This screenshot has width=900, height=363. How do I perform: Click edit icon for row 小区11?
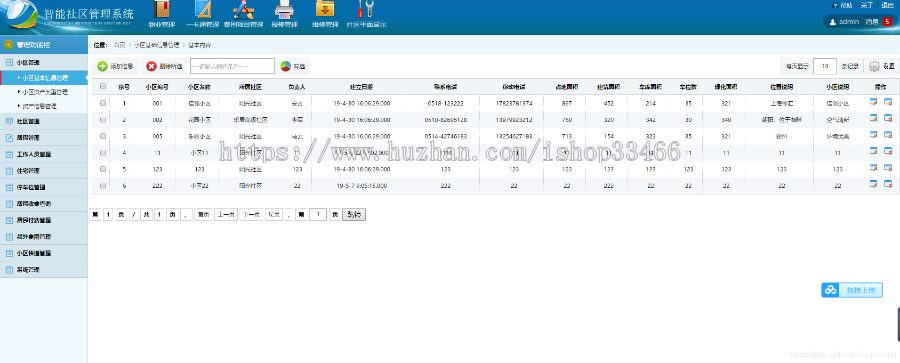point(873,151)
